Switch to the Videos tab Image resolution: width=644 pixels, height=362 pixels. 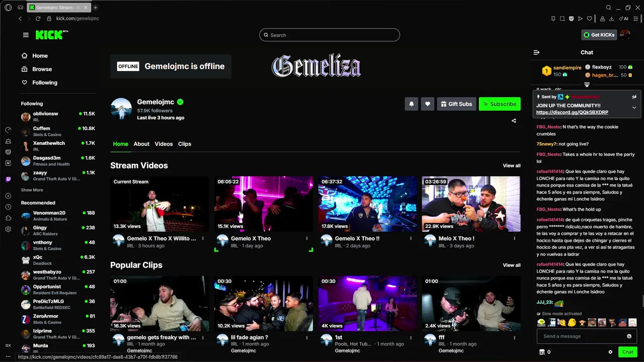point(164,144)
